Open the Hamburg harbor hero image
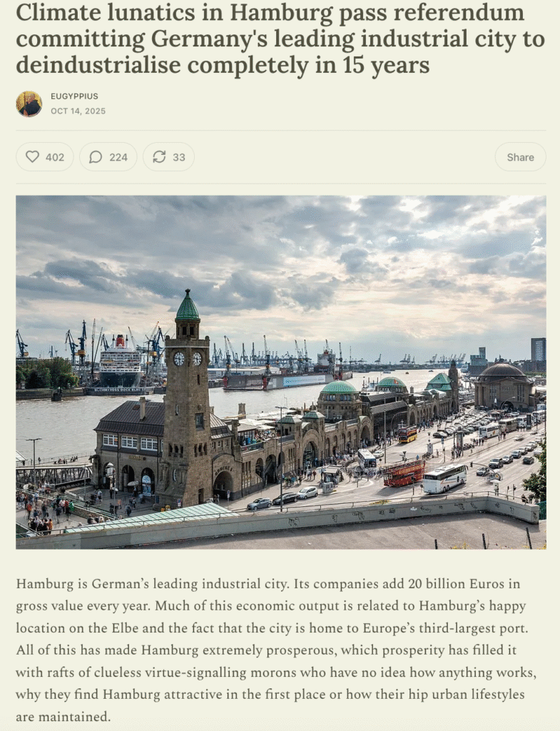The height and width of the screenshot is (731, 560). 280,371
